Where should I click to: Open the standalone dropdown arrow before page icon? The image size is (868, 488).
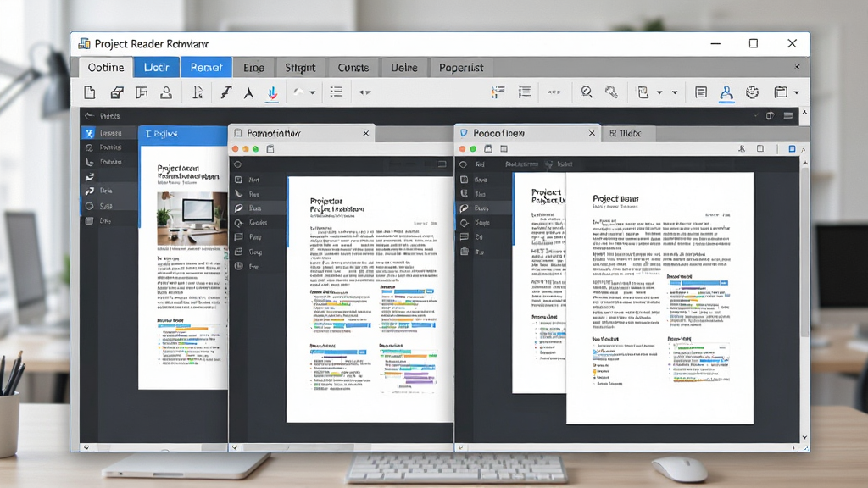point(675,93)
